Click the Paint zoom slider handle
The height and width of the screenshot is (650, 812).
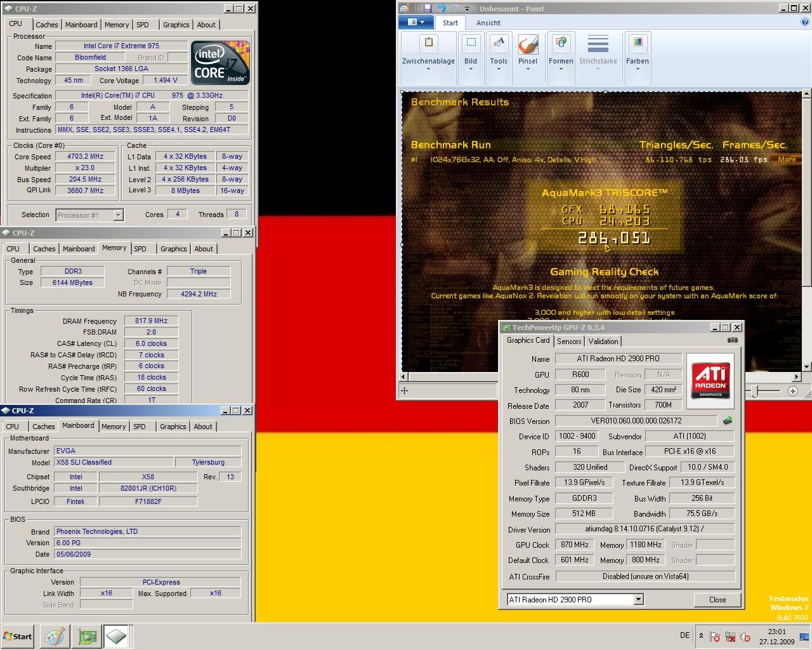click(x=755, y=392)
